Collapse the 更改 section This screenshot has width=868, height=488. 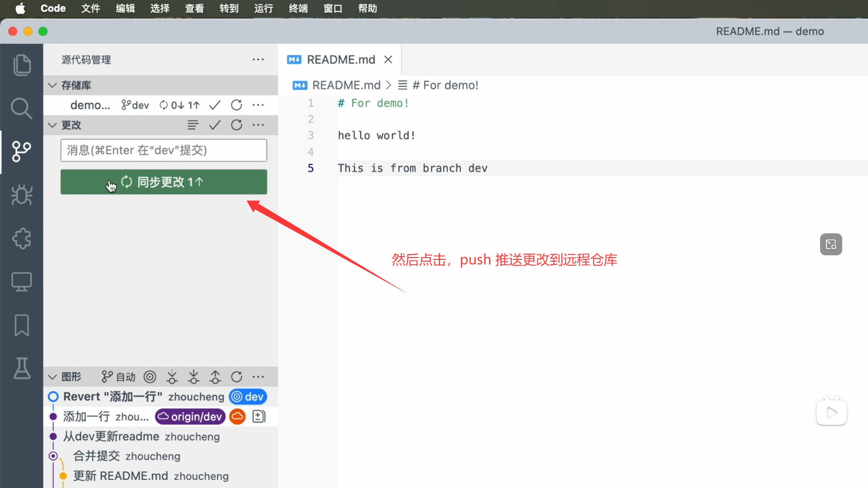point(52,125)
